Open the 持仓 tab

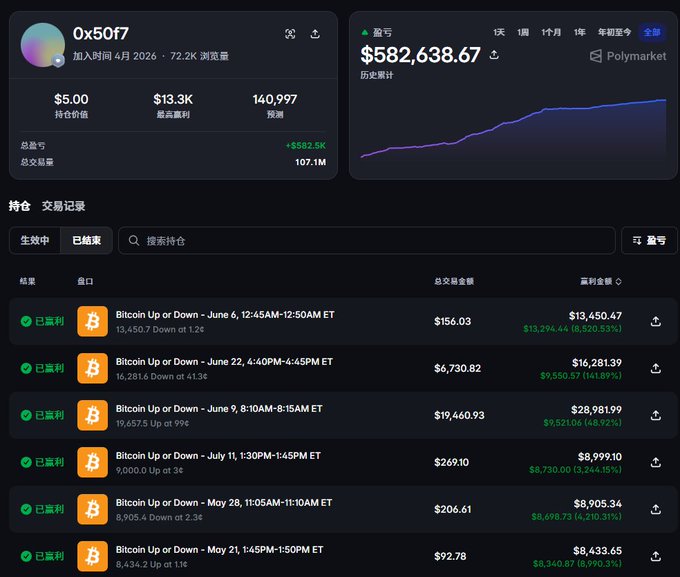coord(20,206)
